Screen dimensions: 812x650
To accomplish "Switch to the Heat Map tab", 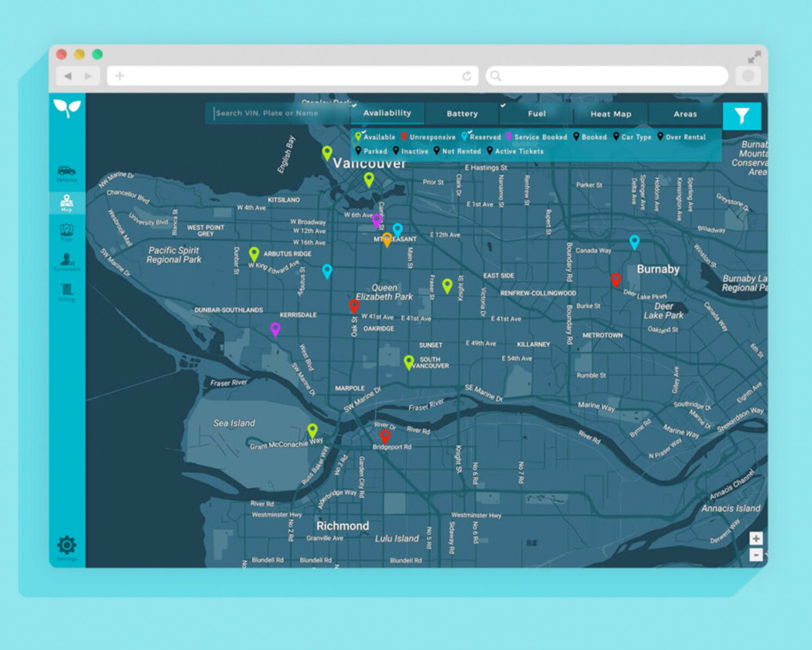I will click(x=611, y=114).
